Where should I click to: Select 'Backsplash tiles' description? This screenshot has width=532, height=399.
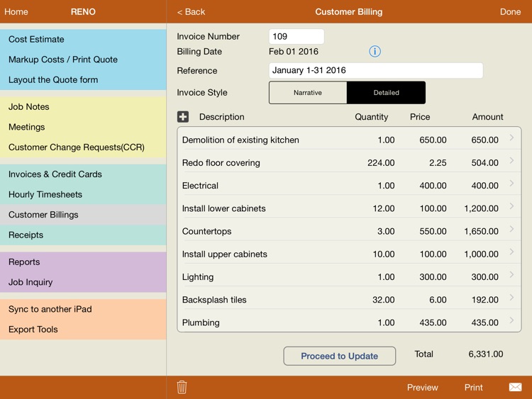[214, 300]
